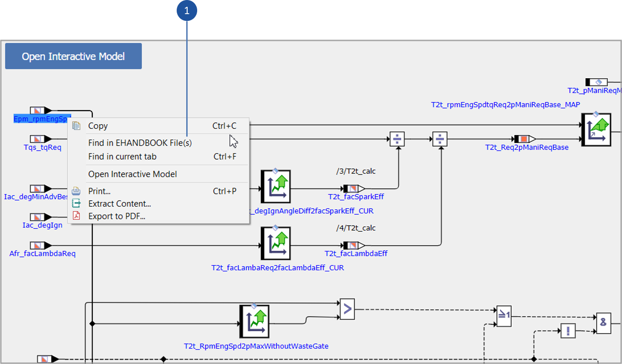Click Export to PDF... menu entry

[x=117, y=216]
